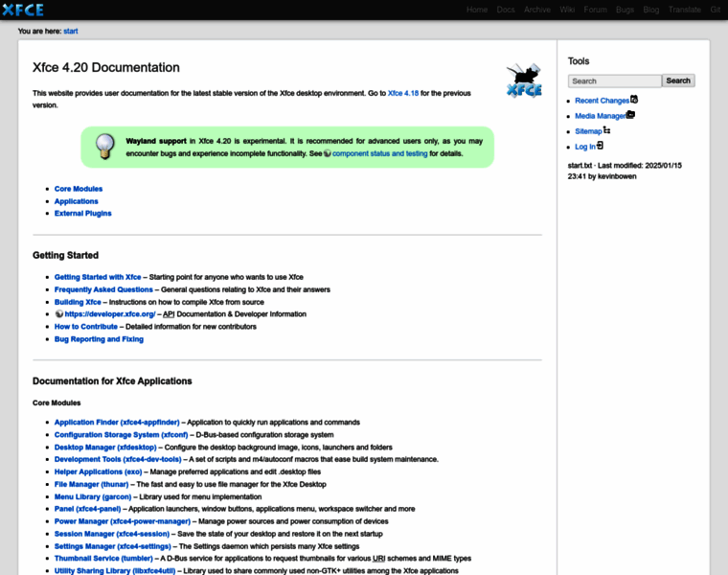Click the Core Modules subheading text

tap(57, 402)
